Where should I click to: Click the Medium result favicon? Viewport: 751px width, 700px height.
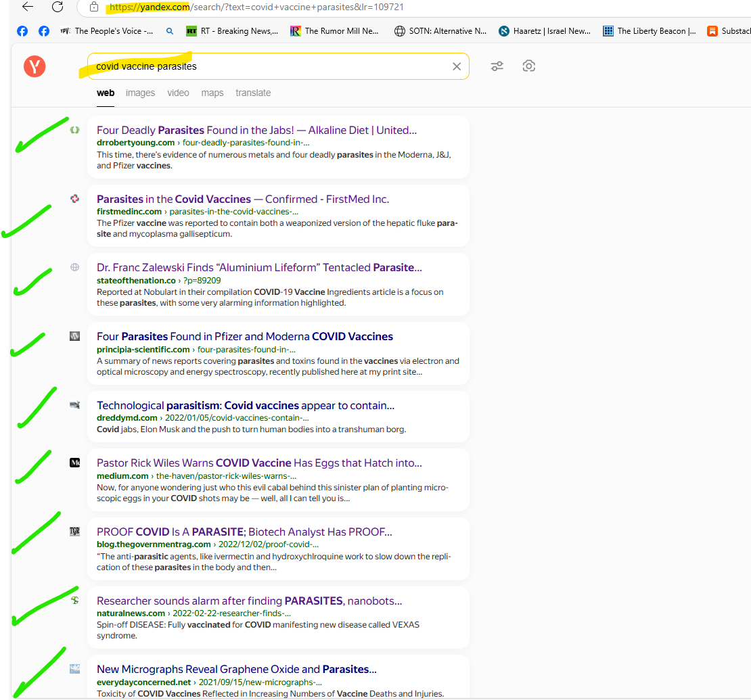(74, 463)
